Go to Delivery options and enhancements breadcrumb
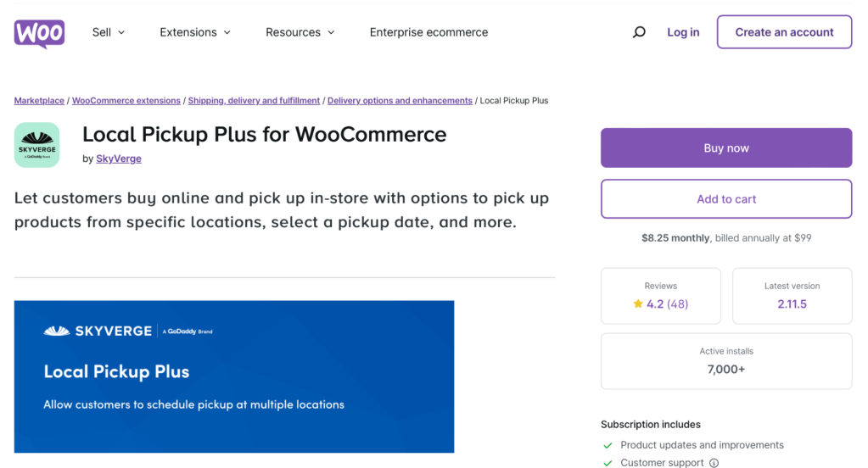868x468 pixels. [400, 100]
